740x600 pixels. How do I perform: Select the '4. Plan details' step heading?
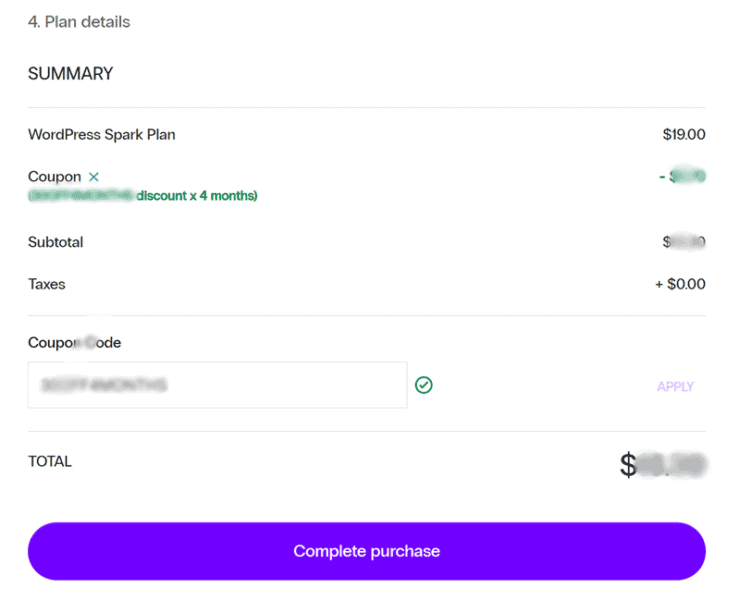coord(79,22)
